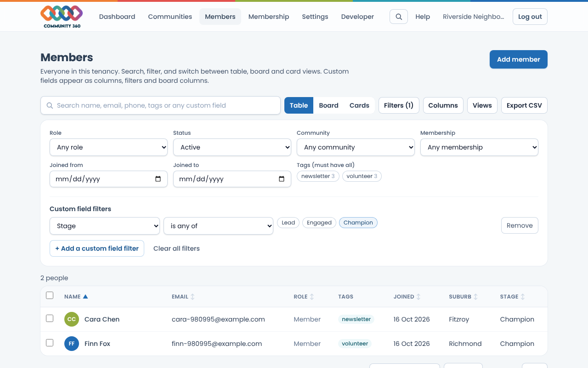Open the search magnifier icon in header
The height and width of the screenshot is (368, 588).
pyautogui.click(x=399, y=17)
